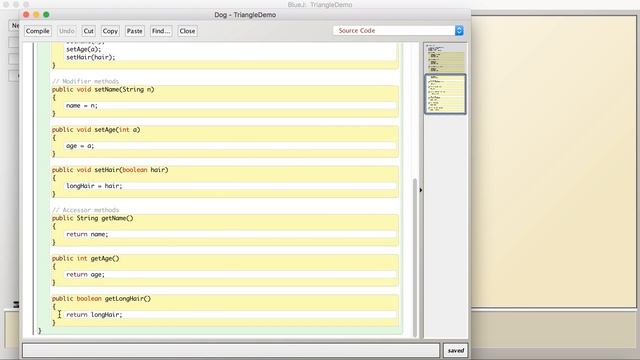
Task: Click the Cut button
Action: tap(88, 31)
